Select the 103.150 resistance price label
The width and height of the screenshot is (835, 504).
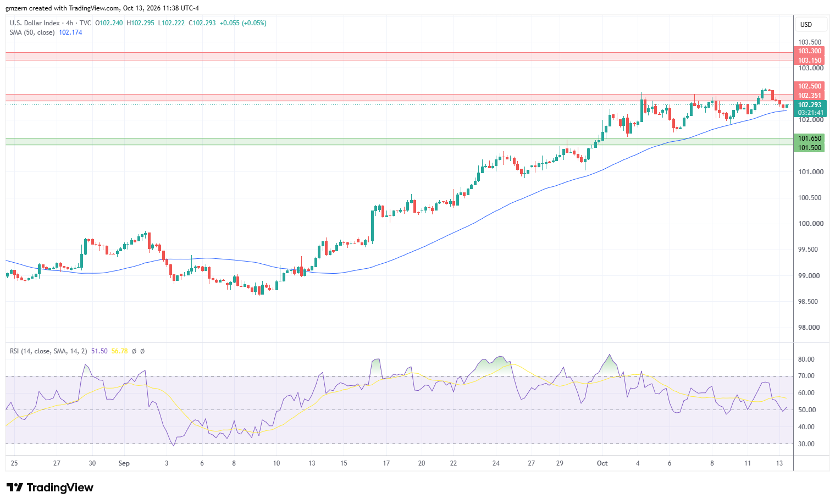810,60
